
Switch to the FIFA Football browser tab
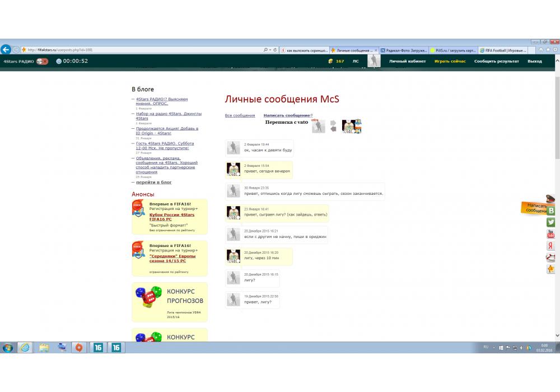[503, 50]
